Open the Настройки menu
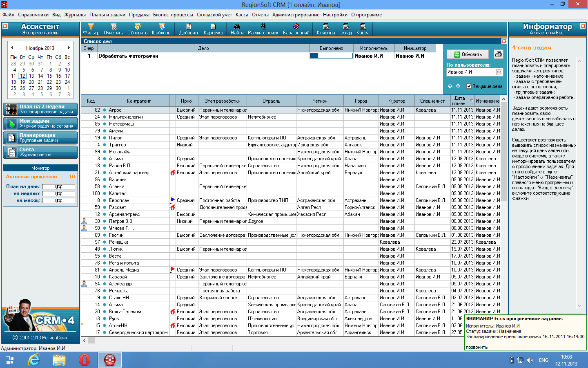 point(335,15)
